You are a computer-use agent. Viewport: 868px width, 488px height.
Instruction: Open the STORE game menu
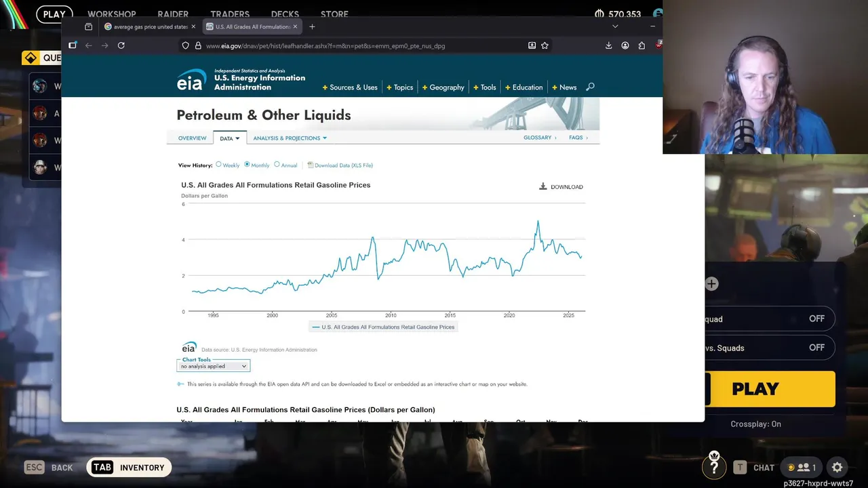tap(334, 14)
